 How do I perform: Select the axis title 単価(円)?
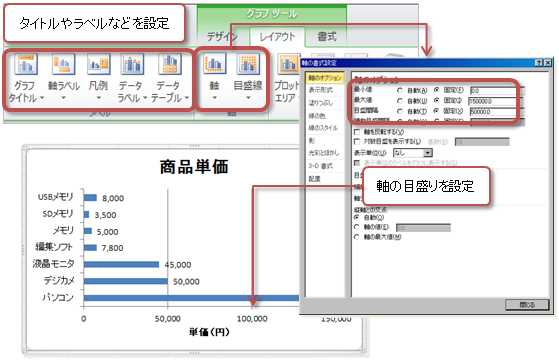tap(209, 332)
